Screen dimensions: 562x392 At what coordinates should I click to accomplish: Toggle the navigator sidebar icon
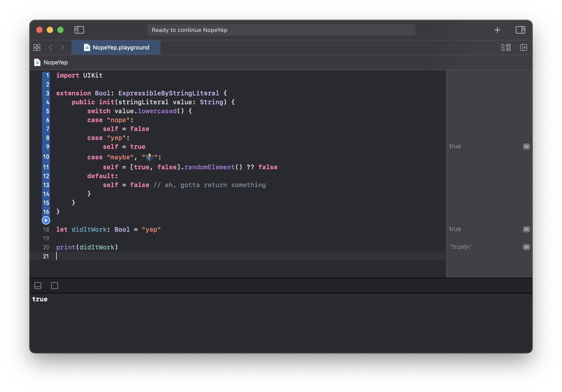coord(79,30)
